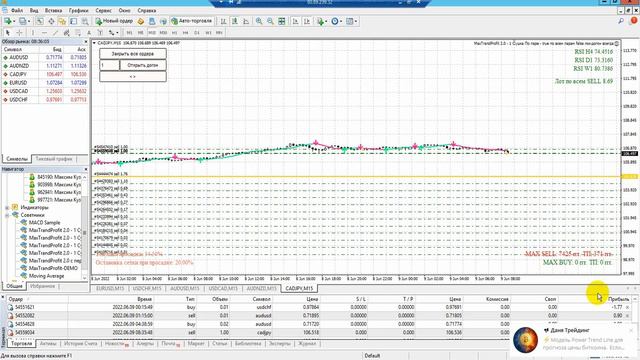Zoom out on the chart
640x360 pixels.
tap(270, 21)
